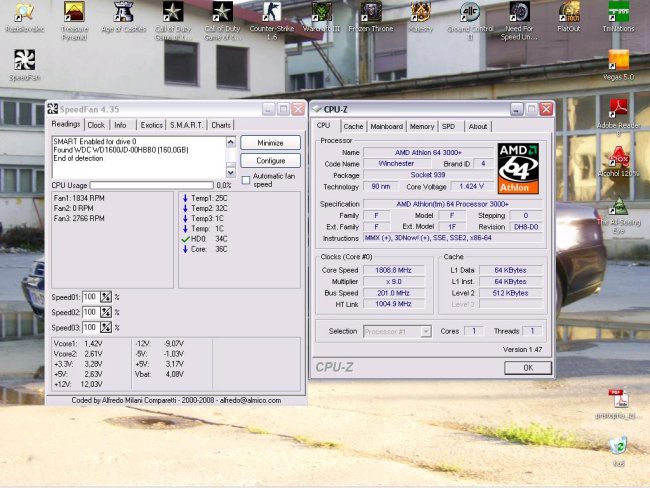Open the Exotics tab in SpeedFan
650x488 pixels.
[151, 125]
